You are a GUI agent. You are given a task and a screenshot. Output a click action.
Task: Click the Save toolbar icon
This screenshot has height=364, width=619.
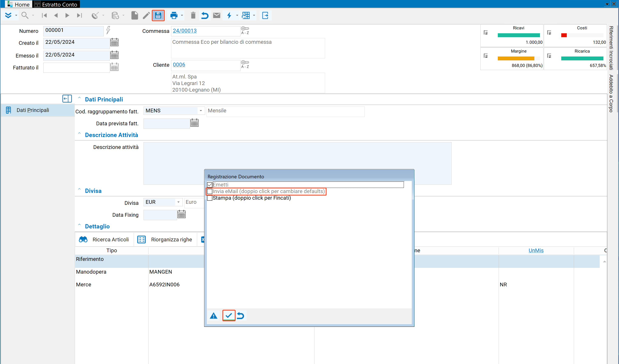(x=158, y=15)
